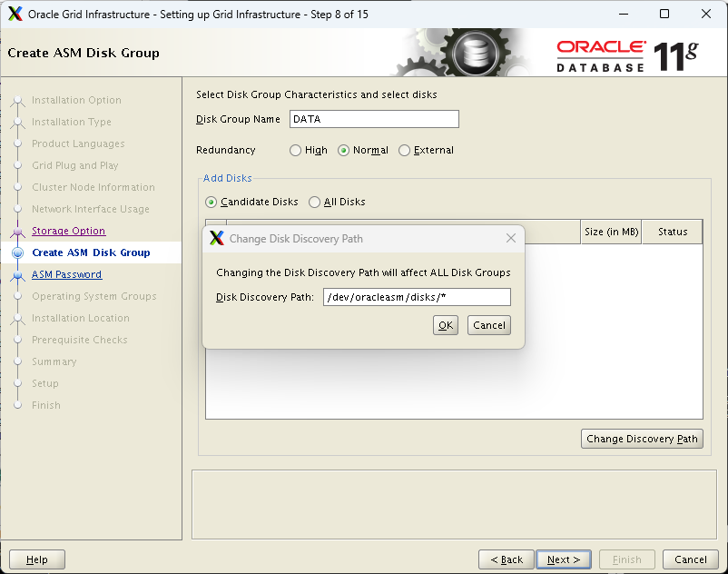Click the Disk Discovery Path input
The image size is (728, 574).
417,297
